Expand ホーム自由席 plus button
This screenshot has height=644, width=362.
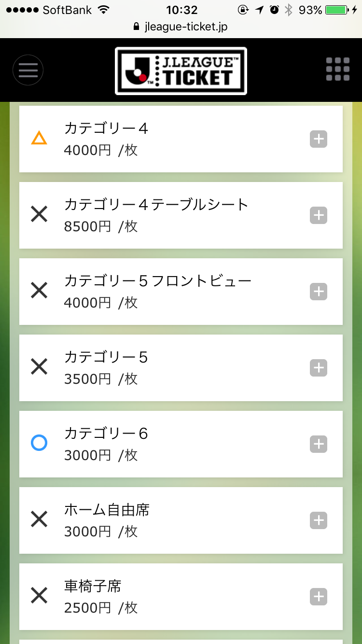point(319,520)
